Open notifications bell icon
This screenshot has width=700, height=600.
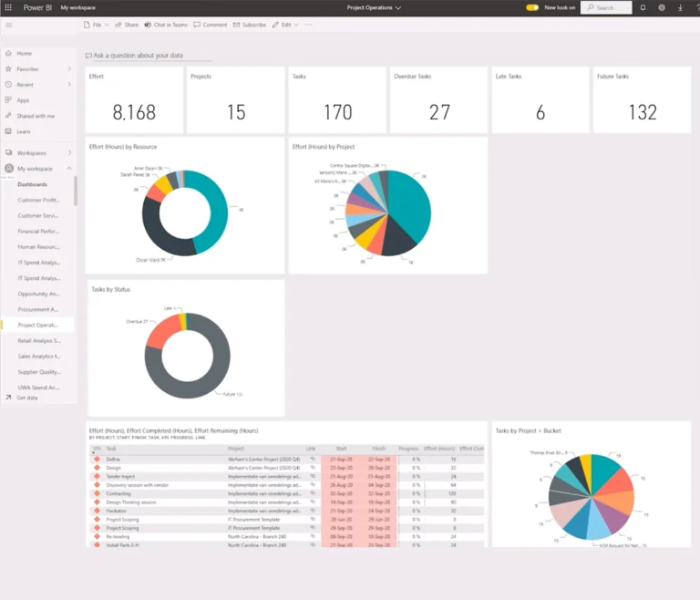pos(643,7)
